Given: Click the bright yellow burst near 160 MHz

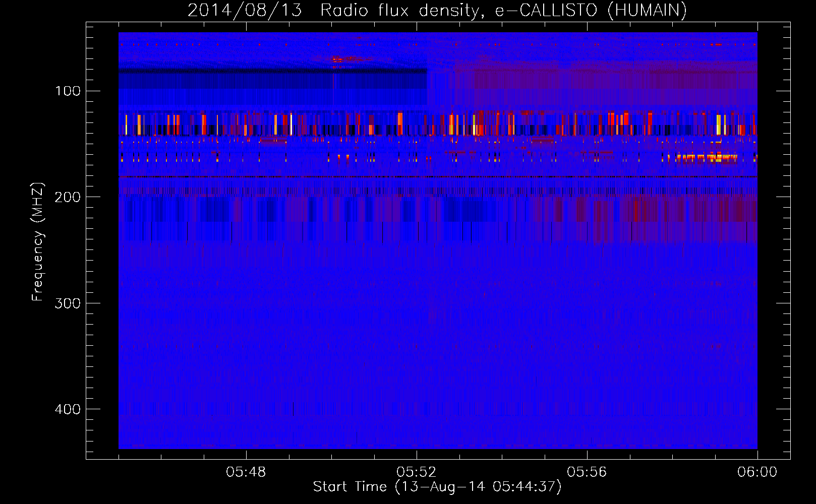Looking at the screenshot, I should (706, 157).
